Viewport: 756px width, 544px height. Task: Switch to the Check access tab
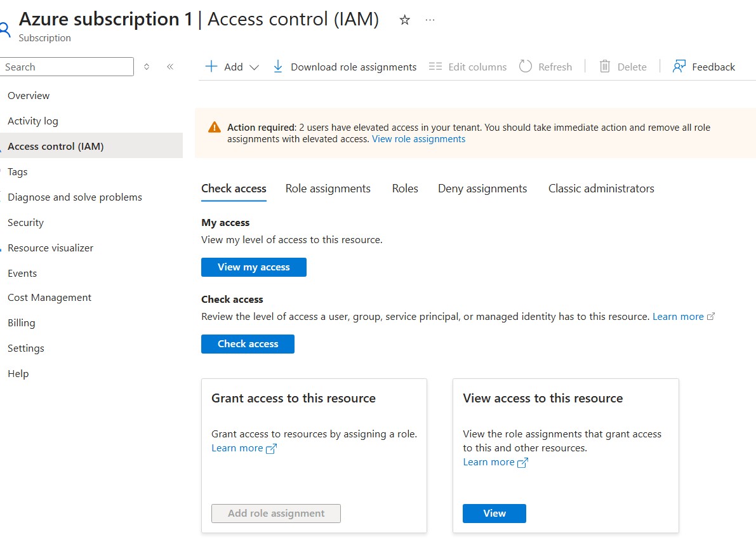[234, 189]
